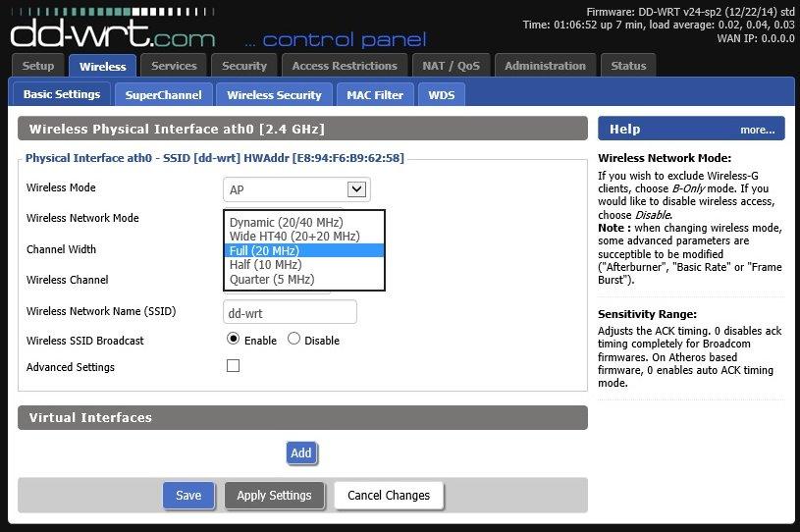Click the Physical Interface ath0 HWAddr legend
Viewport: 800px width, 532px height.
point(215,158)
